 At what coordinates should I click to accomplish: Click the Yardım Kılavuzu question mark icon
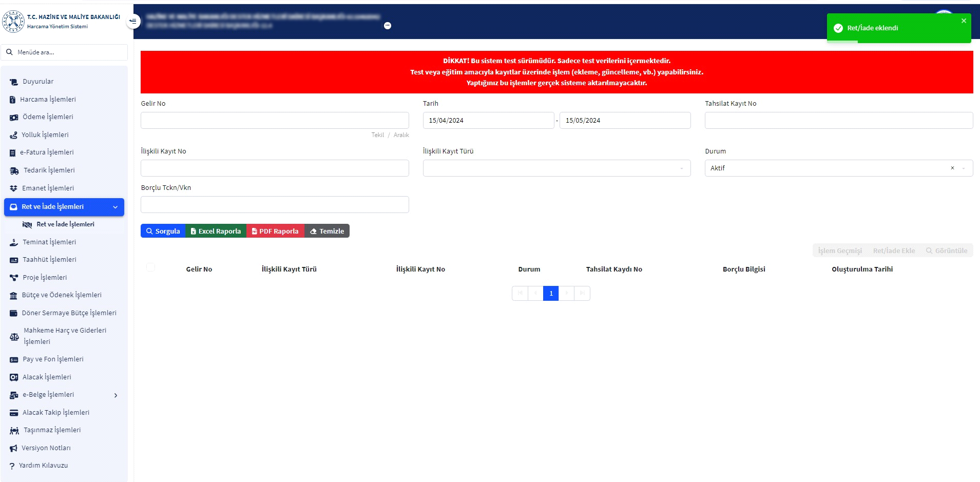12,466
